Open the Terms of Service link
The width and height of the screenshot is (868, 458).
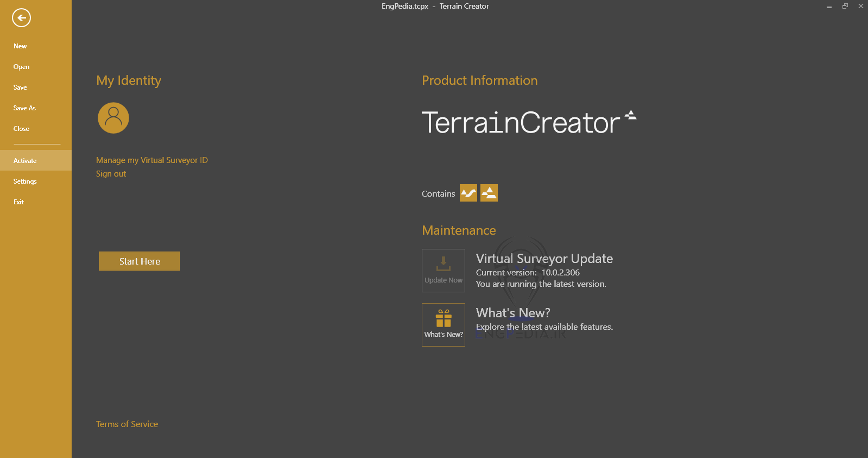tap(127, 424)
